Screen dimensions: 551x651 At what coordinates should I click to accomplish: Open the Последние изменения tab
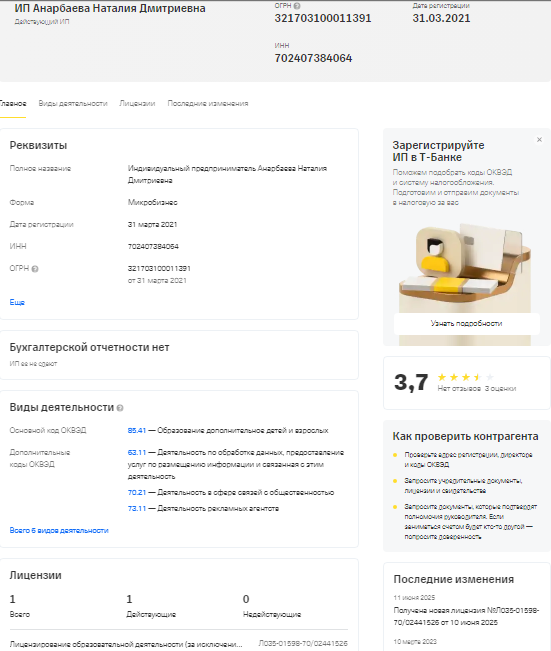208,103
